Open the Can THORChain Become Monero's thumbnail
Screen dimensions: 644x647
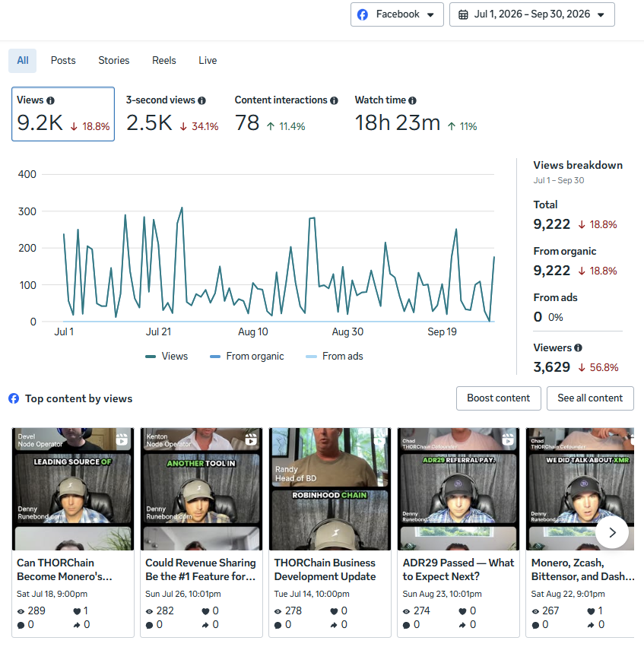[73, 489]
